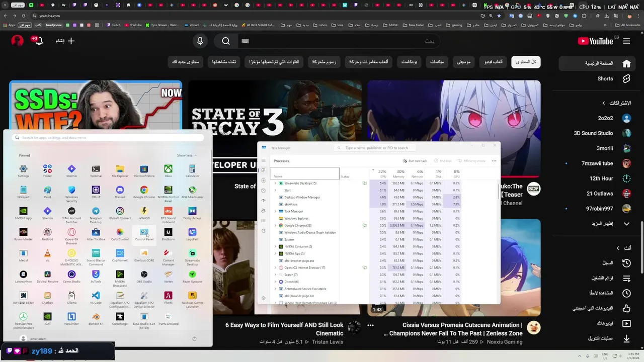Select ميكسات filter chip

(x=437, y=62)
